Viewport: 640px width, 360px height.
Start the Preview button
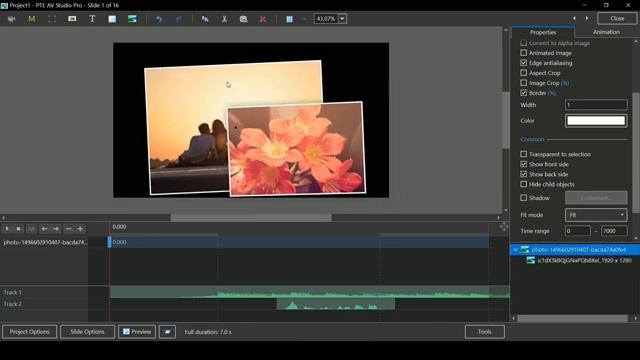point(137,331)
